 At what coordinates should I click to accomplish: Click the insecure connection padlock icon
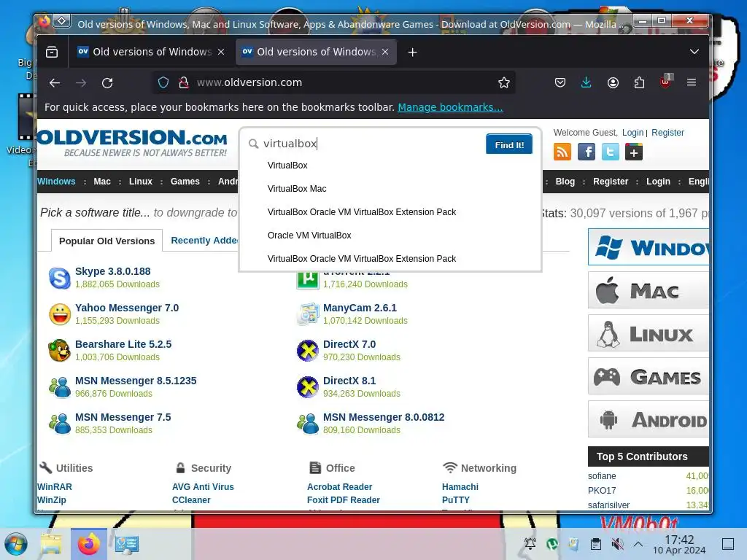(183, 82)
